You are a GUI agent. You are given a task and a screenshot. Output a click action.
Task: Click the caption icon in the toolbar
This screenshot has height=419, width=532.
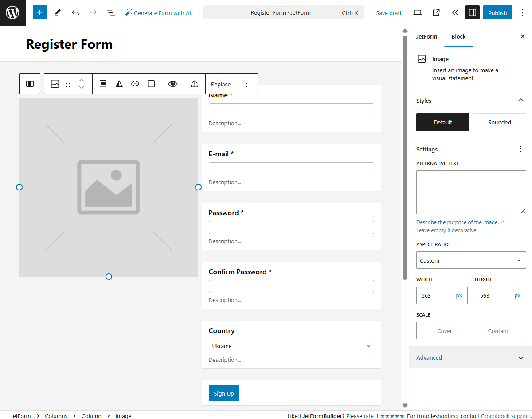coord(151,83)
